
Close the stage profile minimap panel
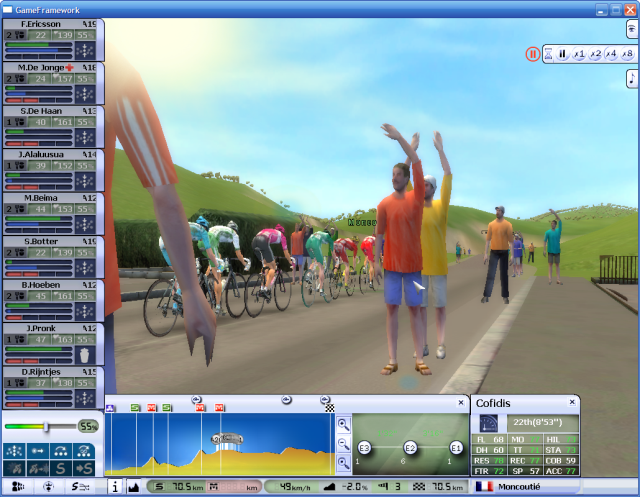click(x=462, y=402)
